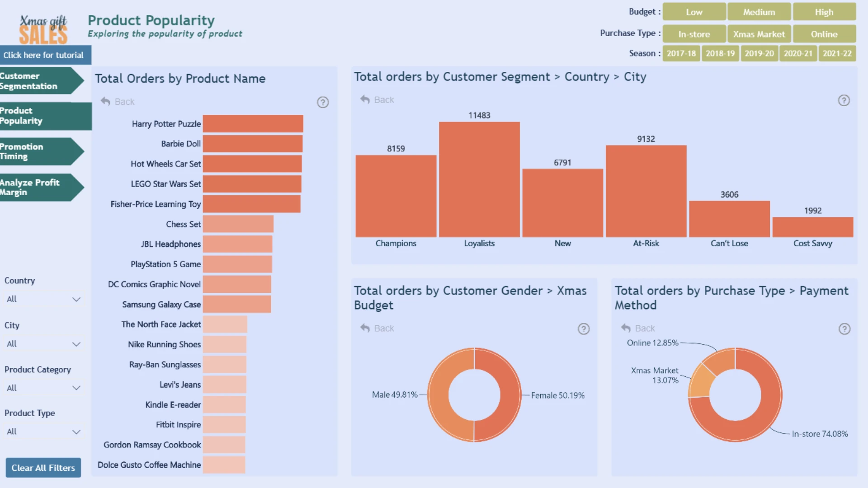
Task: Open help icon for Purchase Type chart
Action: [844, 329]
